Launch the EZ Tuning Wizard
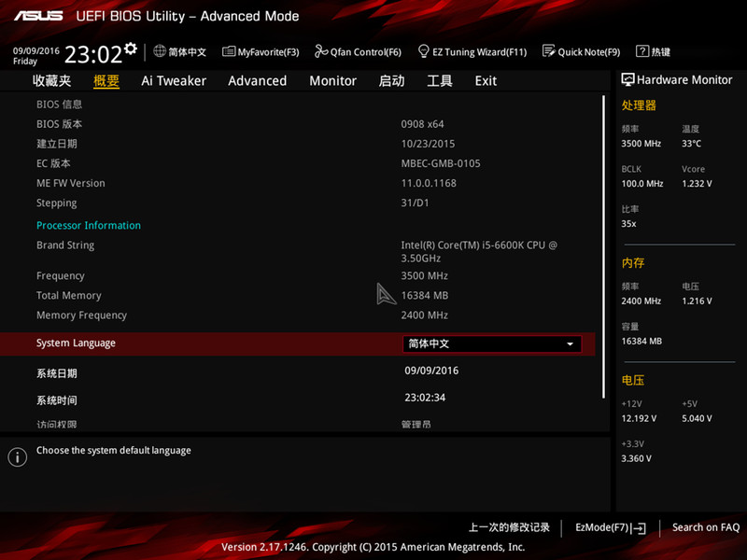The width and height of the screenshot is (747, 560). (472, 51)
